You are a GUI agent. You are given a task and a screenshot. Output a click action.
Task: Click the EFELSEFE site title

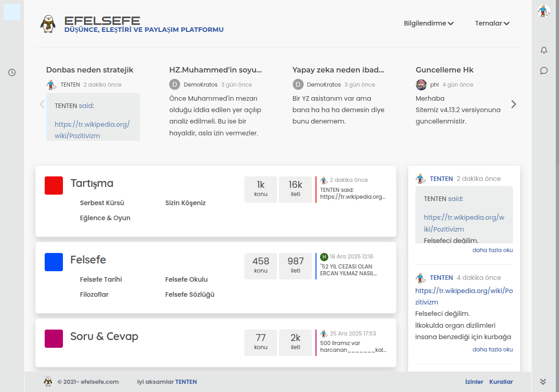(102, 21)
